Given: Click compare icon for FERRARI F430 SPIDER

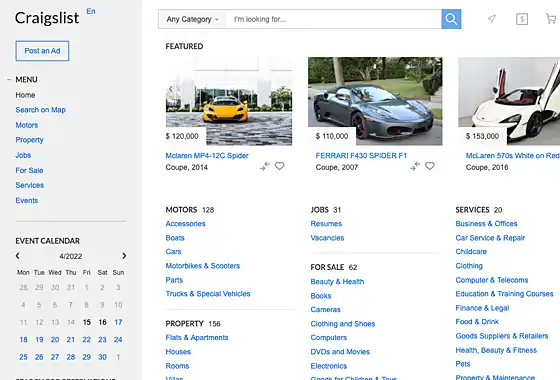Looking at the screenshot, I should coord(415,166).
